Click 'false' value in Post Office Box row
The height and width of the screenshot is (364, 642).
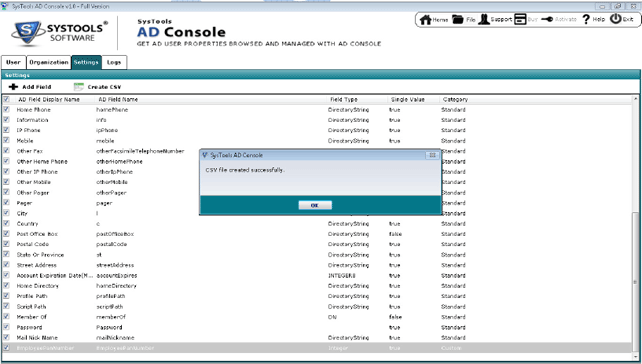tap(395, 234)
